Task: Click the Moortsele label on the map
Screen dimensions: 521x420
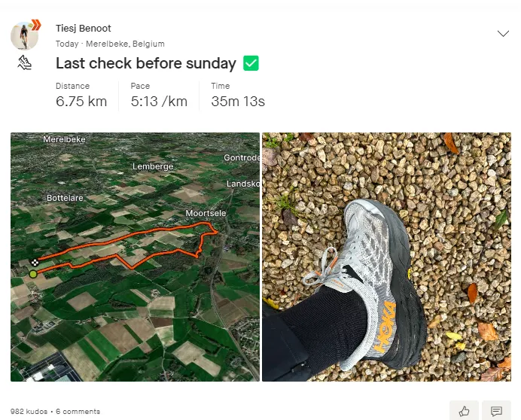Action: (206, 213)
